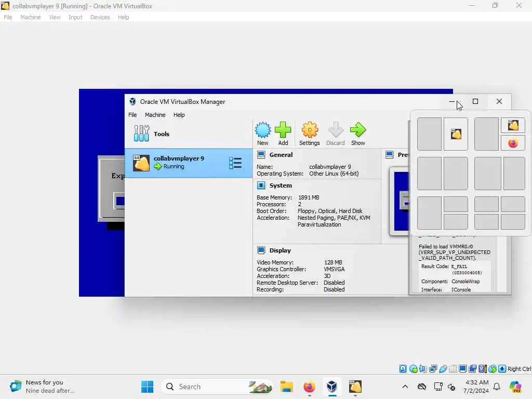Click the green Show arrow icon
Image resolution: width=532 pixels, height=399 pixels.
[x=358, y=134]
